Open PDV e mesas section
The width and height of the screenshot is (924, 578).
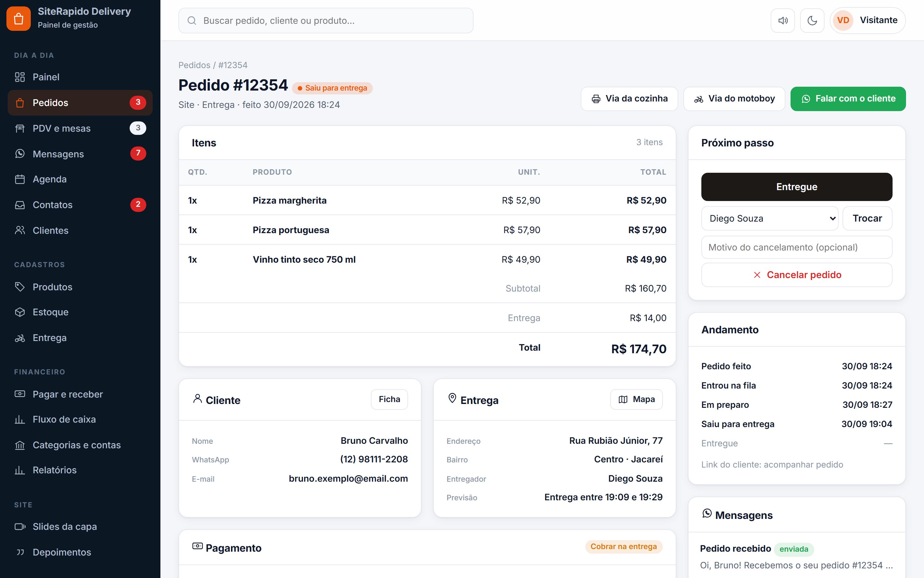(80, 128)
